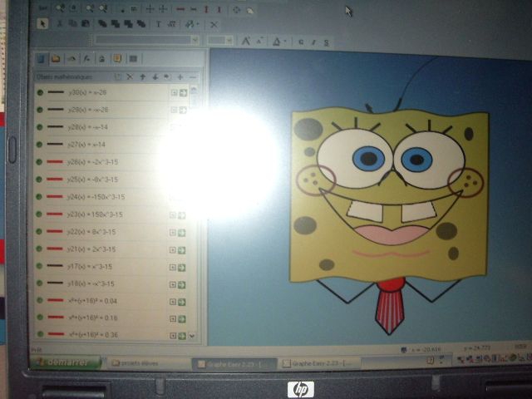The height and width of the screenshot is (399, 532).
Task: Click the increase font size A icon
Action: pos(245,41)
